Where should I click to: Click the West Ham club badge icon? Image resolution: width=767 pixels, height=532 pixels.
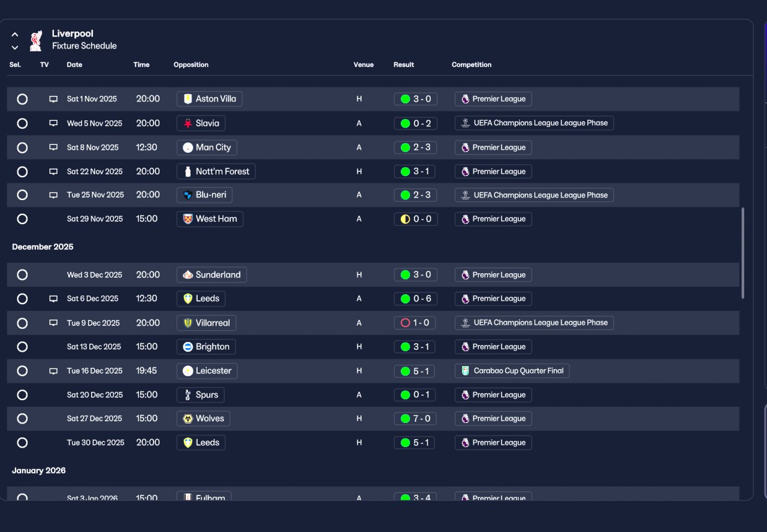tap(188, 219)
